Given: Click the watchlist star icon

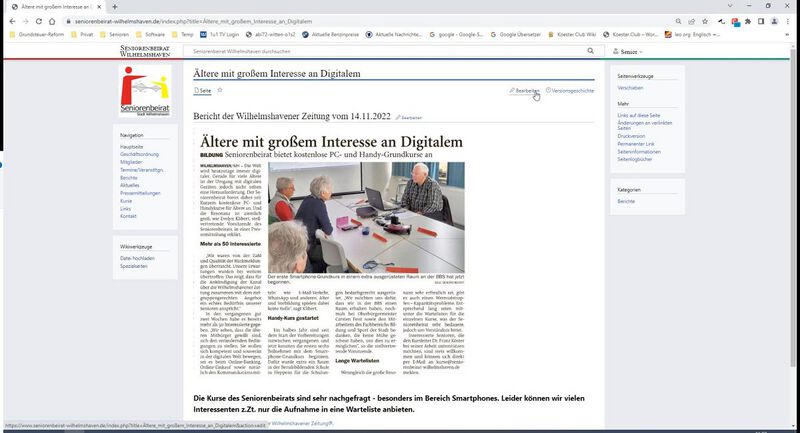Looking at the screenshot, I should pos(220,90).
